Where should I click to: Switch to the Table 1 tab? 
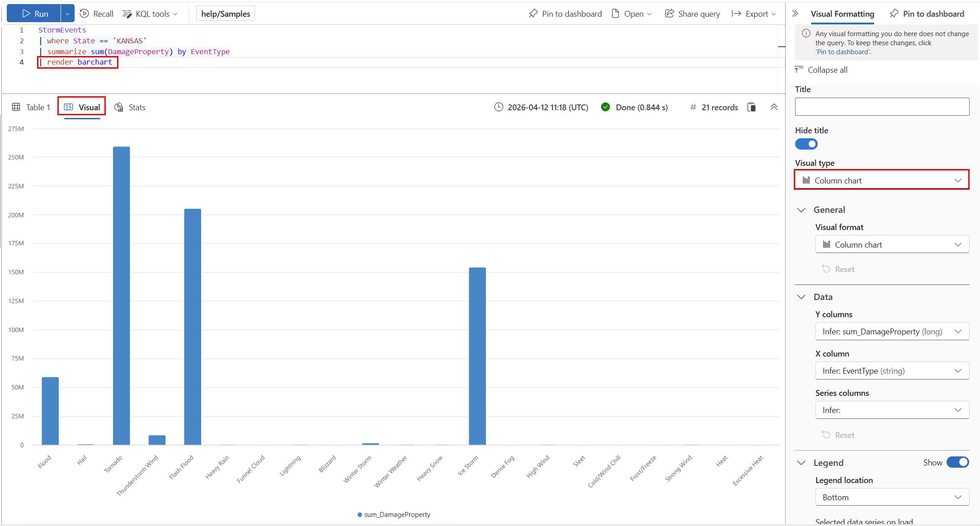31,107
